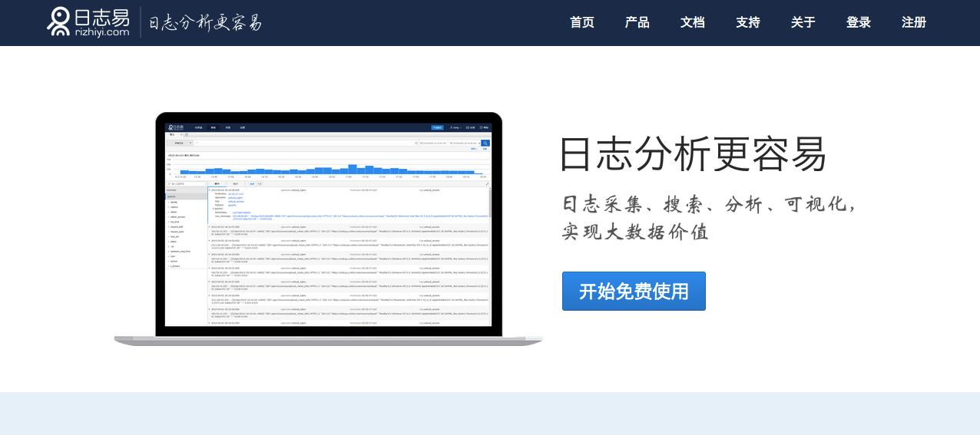
Task: Click the 日志分析更容易 headline text
Action: click(x=693, y=154)
